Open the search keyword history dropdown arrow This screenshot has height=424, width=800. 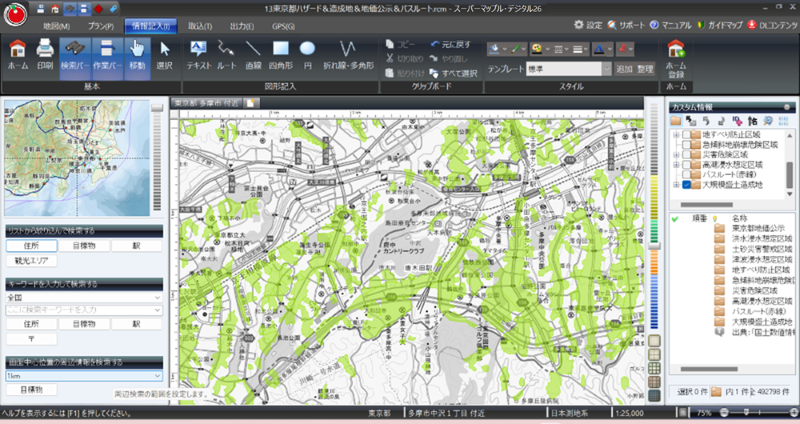[x=157, y=310]
